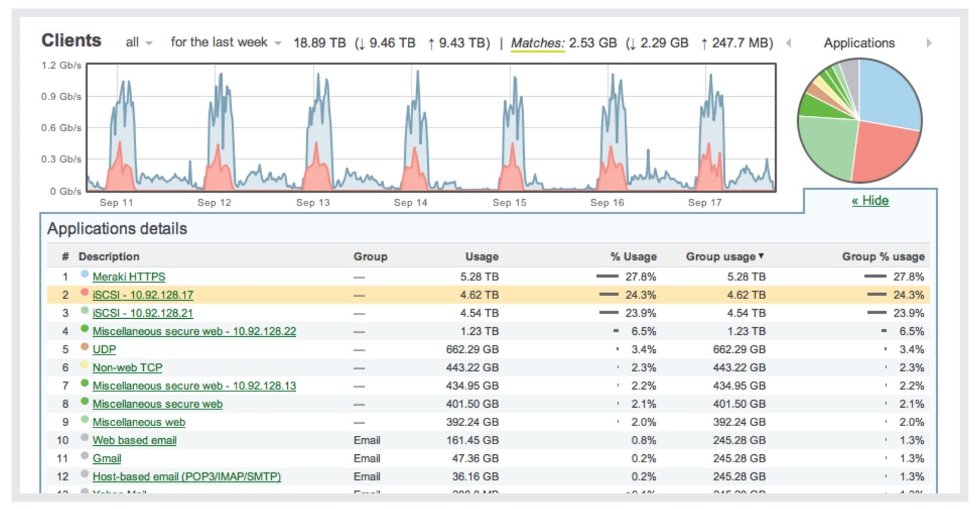Sort by the Group usage column
Viewport: 980px width, 509px height.
(725, 256)
